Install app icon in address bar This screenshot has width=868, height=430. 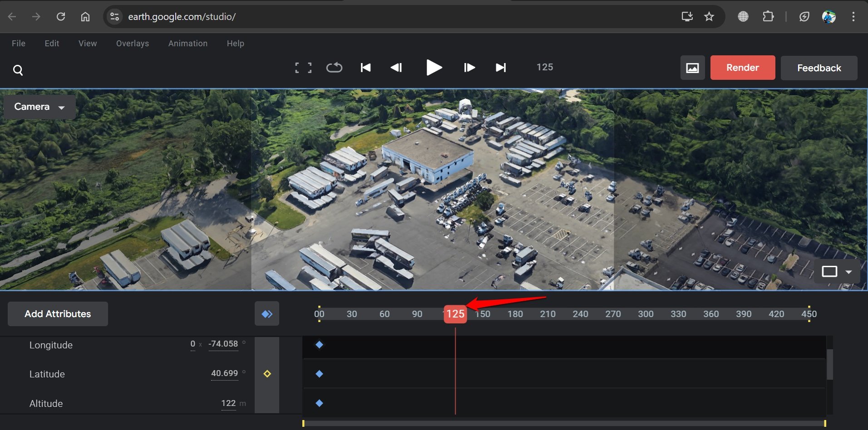pyautogui.click(x=687, y=17)
